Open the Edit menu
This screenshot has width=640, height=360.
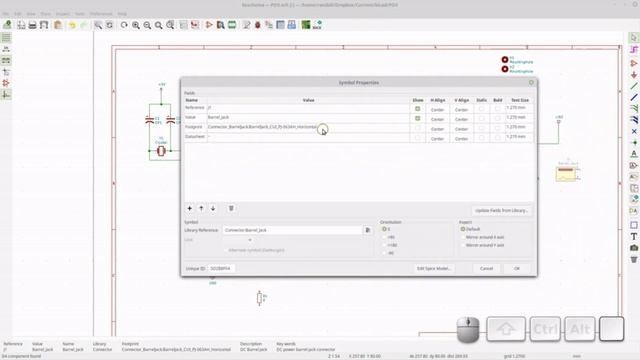coord(18,14)
